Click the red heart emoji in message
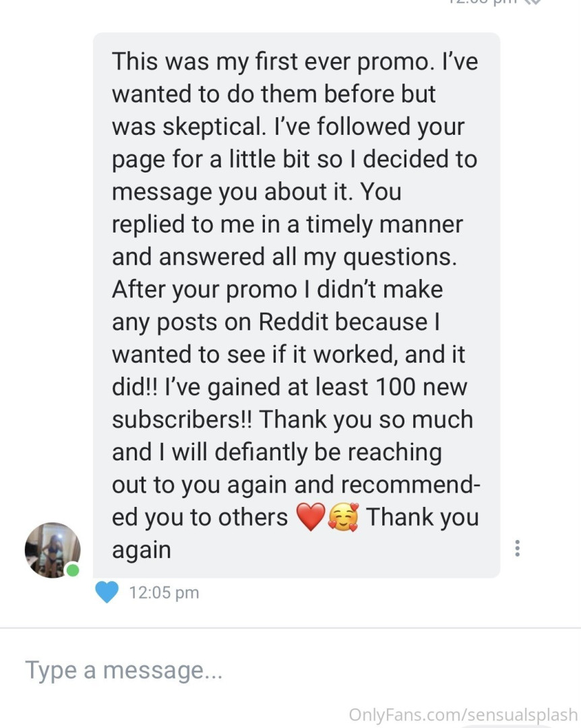581x728 pixels. coord(310,518)
